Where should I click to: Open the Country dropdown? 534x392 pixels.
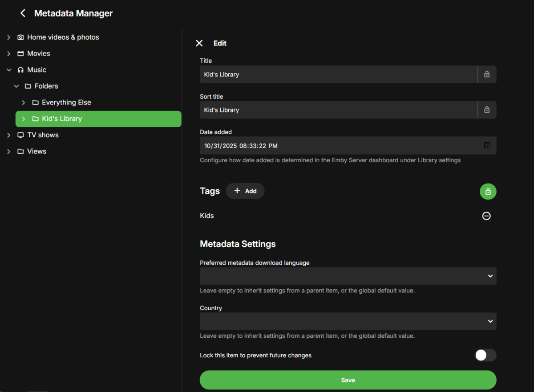point(348,321)
